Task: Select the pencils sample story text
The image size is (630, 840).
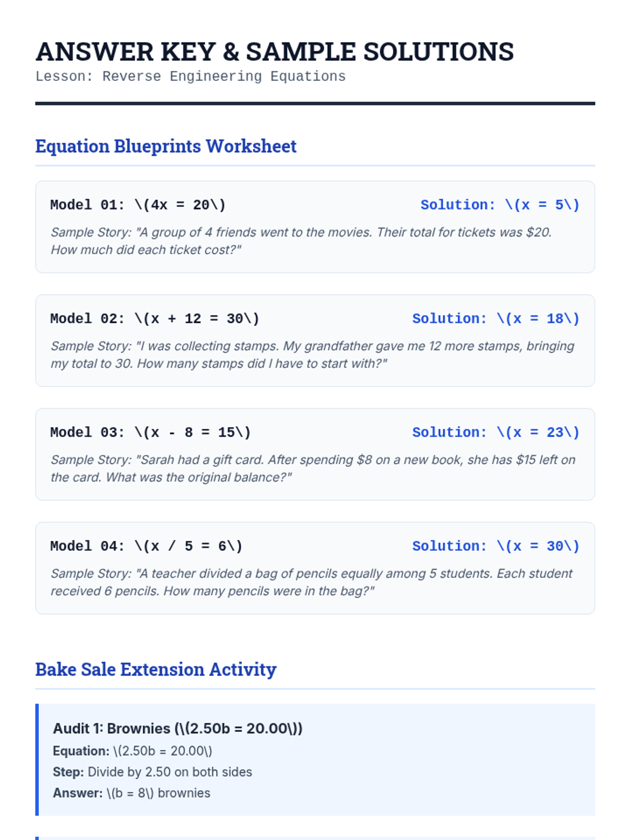Action: tap(311, 582)
